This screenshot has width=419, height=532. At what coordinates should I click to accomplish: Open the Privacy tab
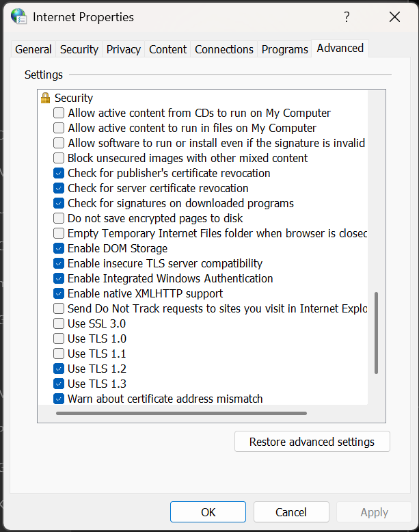pyautogui.click(x=124, y=49)
